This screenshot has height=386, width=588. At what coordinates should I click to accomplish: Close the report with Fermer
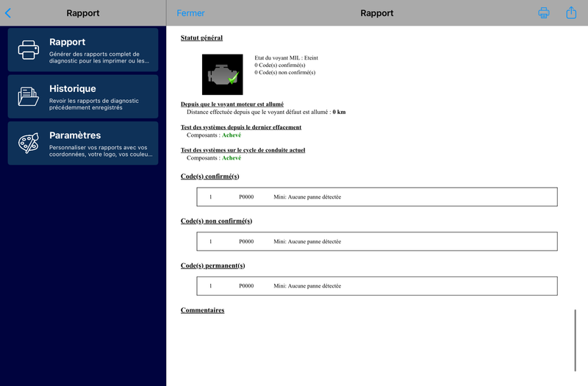[x=190, y=13]
